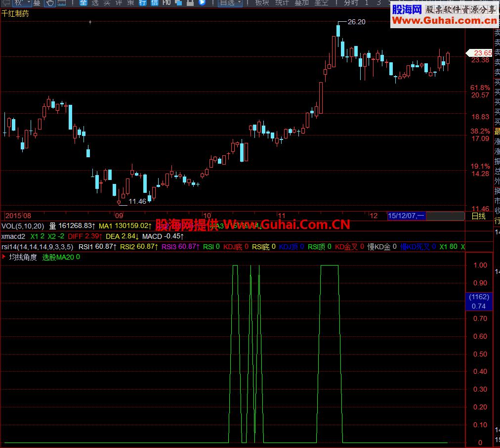Click the overlapping windows icon
Screen dimensions: 500x448
pos(179,3)
